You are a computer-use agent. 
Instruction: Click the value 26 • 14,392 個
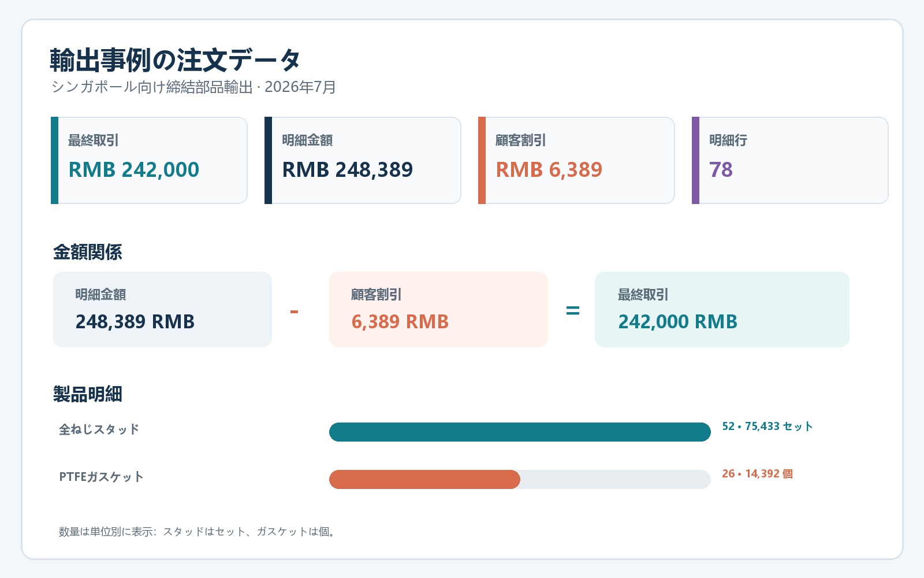[x=757, y=474]
